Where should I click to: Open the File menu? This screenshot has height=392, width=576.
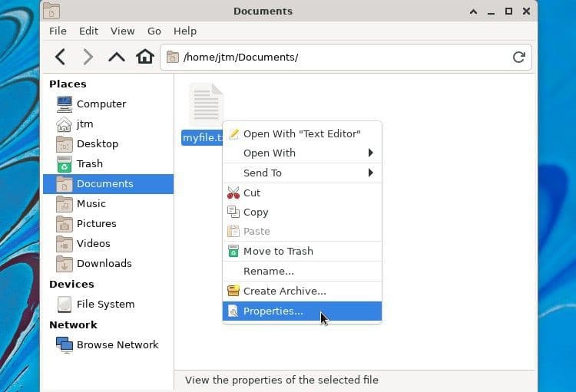[x=58, y=31]
